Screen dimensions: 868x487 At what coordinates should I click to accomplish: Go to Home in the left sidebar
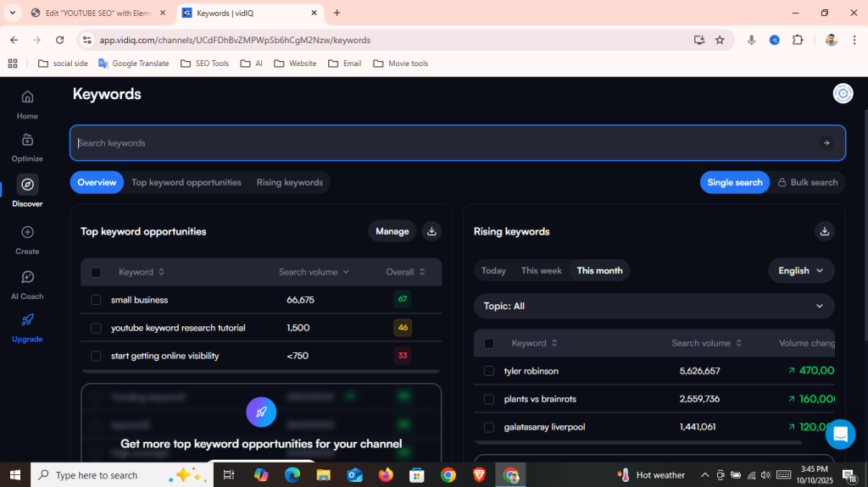point(27,97)
